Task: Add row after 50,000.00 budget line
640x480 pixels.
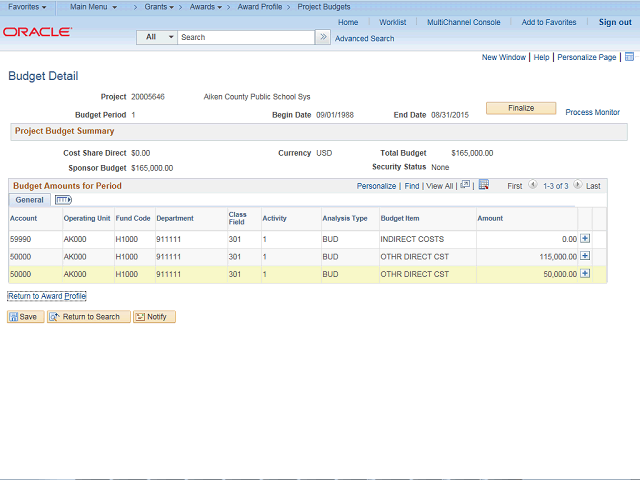Action: click(585, 274)
